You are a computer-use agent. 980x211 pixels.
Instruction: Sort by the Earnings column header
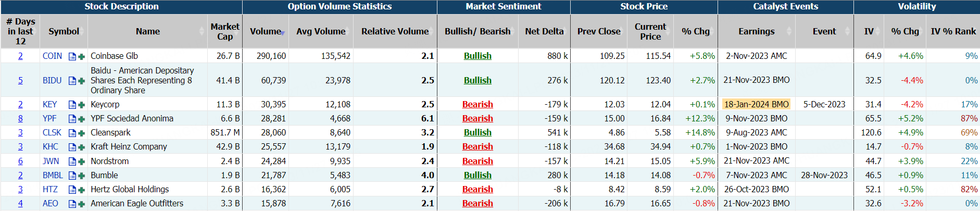click(757, 31)
